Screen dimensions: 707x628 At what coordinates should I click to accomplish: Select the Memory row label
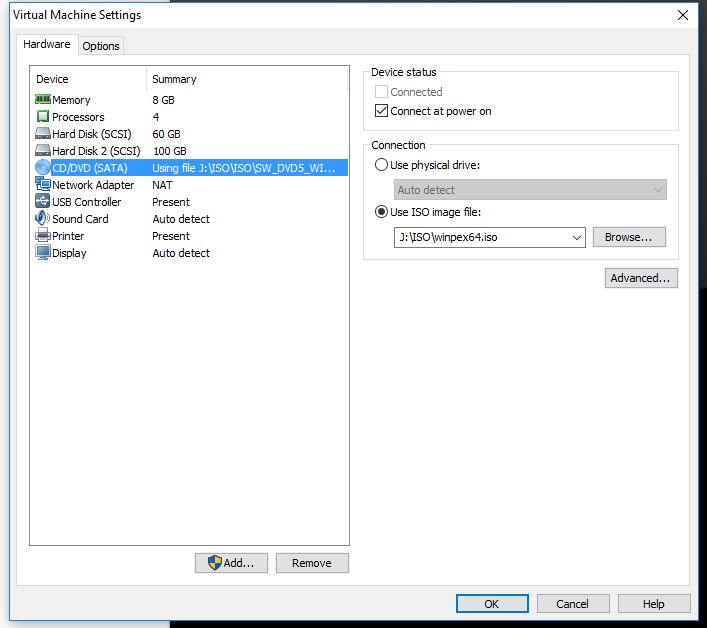[x=71, y=100]
